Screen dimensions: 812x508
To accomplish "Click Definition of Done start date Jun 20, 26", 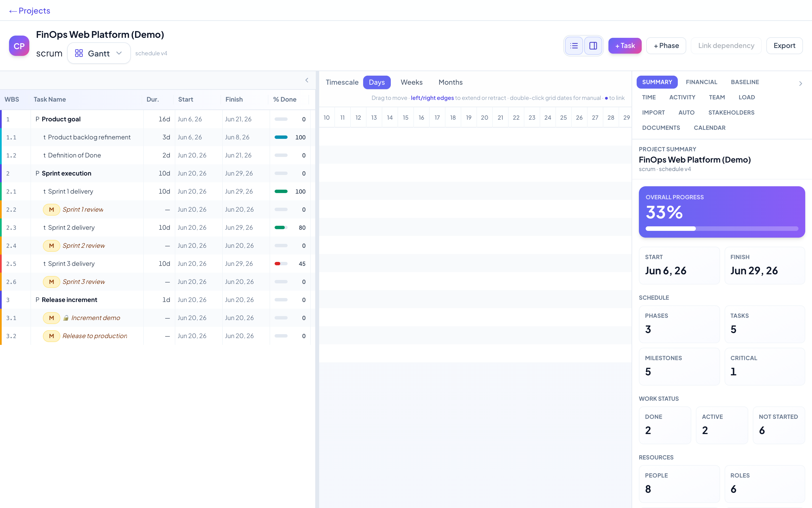I will [x=192, y=156].
